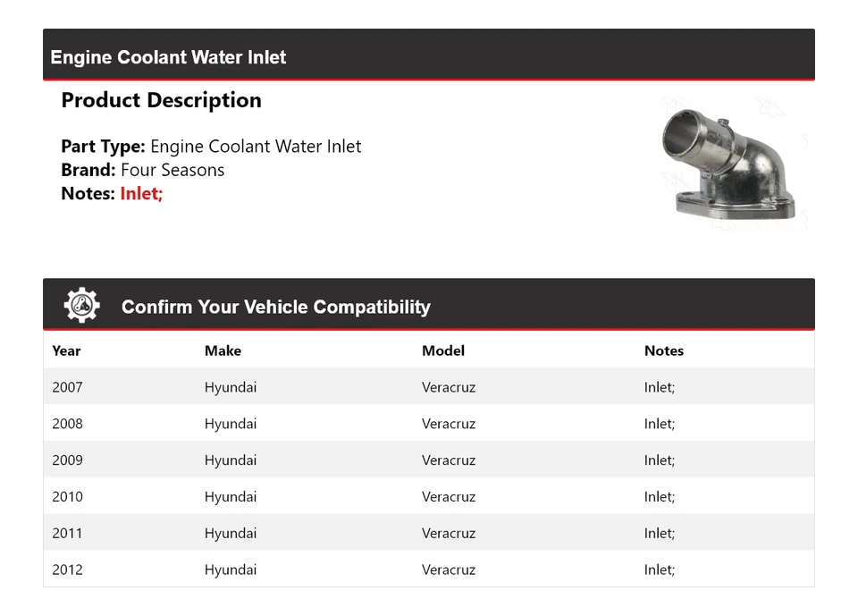858x616 pixels.
Task: Click the Part Type description line
Action: tap(211, 147)
